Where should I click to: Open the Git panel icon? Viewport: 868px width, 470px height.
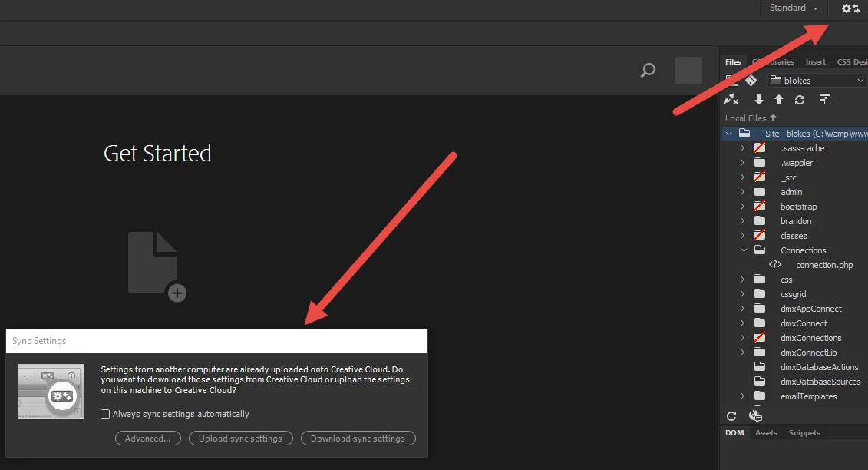click(751, 81)
